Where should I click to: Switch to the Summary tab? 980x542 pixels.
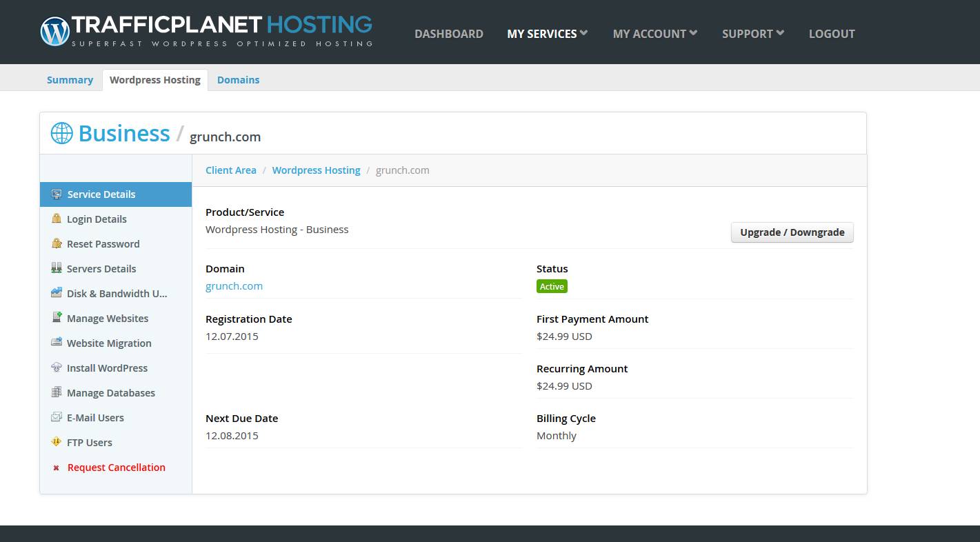pos(70,80)
